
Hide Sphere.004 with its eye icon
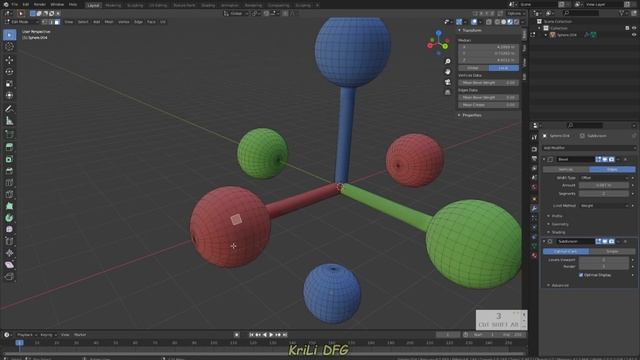634,35
